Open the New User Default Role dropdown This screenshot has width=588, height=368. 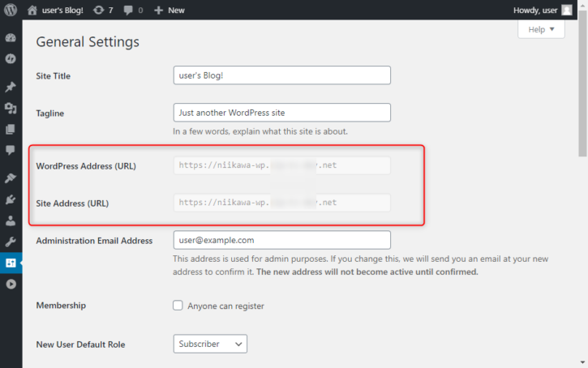coord(210,344)
